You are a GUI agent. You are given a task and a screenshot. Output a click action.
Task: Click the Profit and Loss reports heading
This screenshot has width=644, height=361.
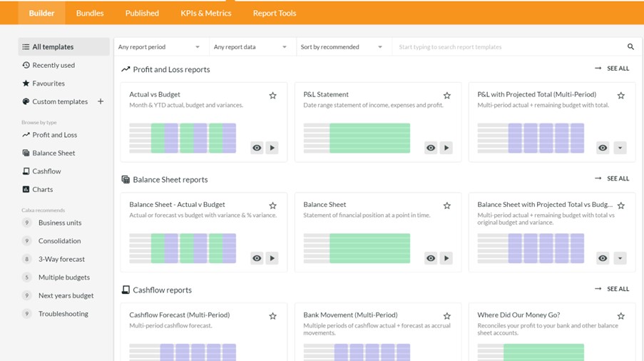coord(171,69)
